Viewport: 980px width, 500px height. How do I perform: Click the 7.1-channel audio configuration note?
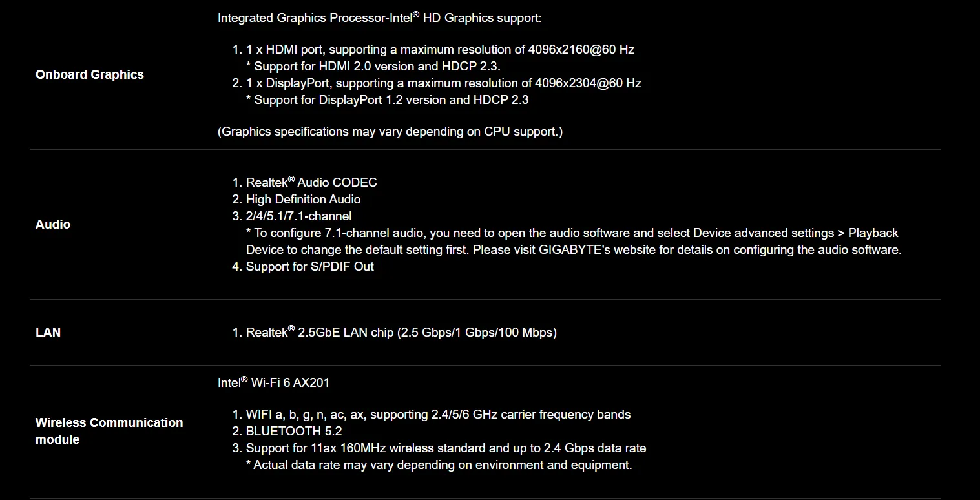[574, 241]
